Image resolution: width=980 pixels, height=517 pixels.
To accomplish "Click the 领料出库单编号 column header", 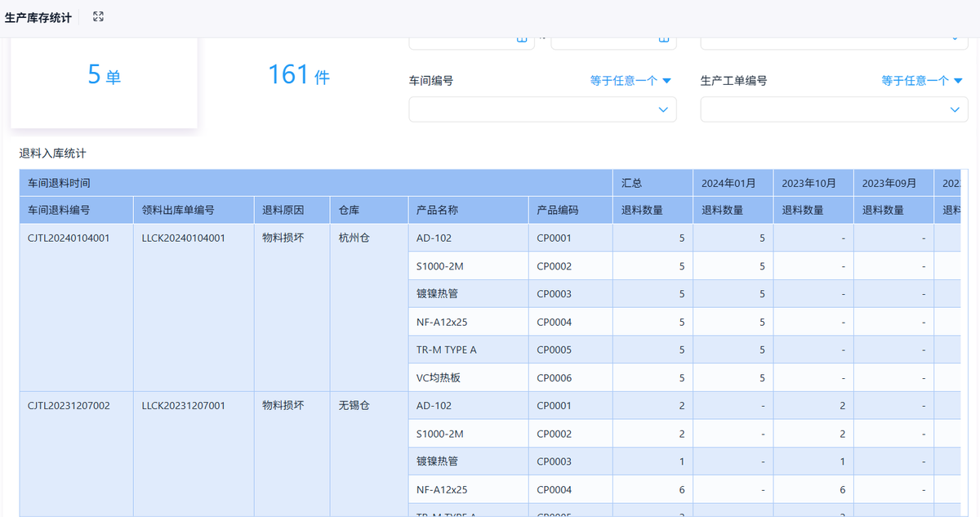I will point(178,210).
